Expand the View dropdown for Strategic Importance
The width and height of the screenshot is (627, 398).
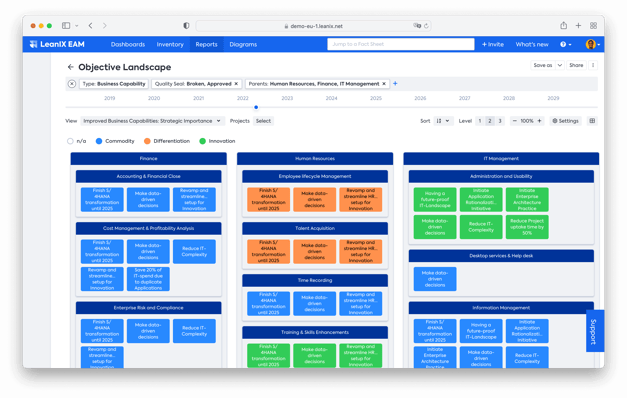point(152,121)
